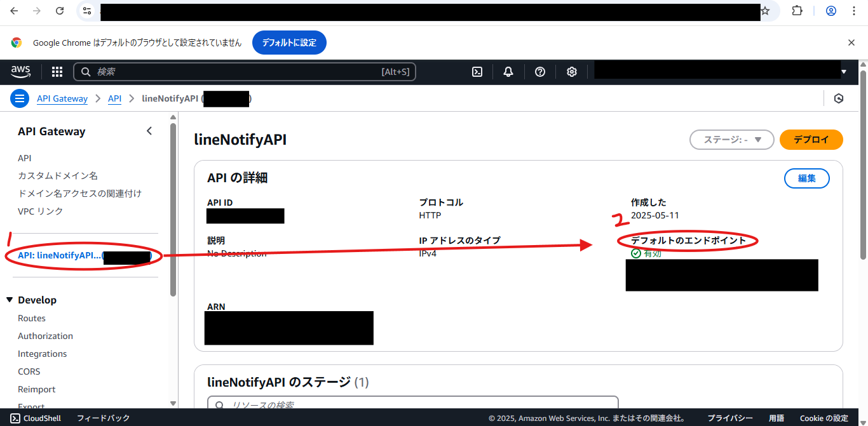This screenshot has width=868, height=426.
Task: Open Authorization under Develop
Action: [45, 336]
